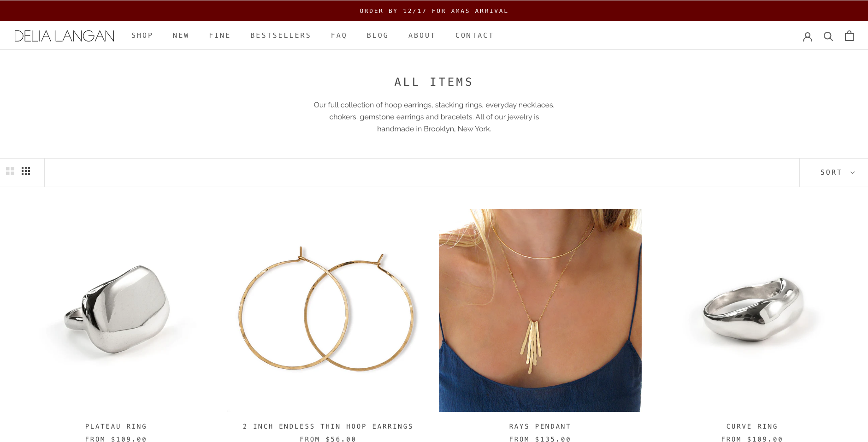Open the FAQ page
Viewport: 868px width, 442px height.
(x=339, y=35)
